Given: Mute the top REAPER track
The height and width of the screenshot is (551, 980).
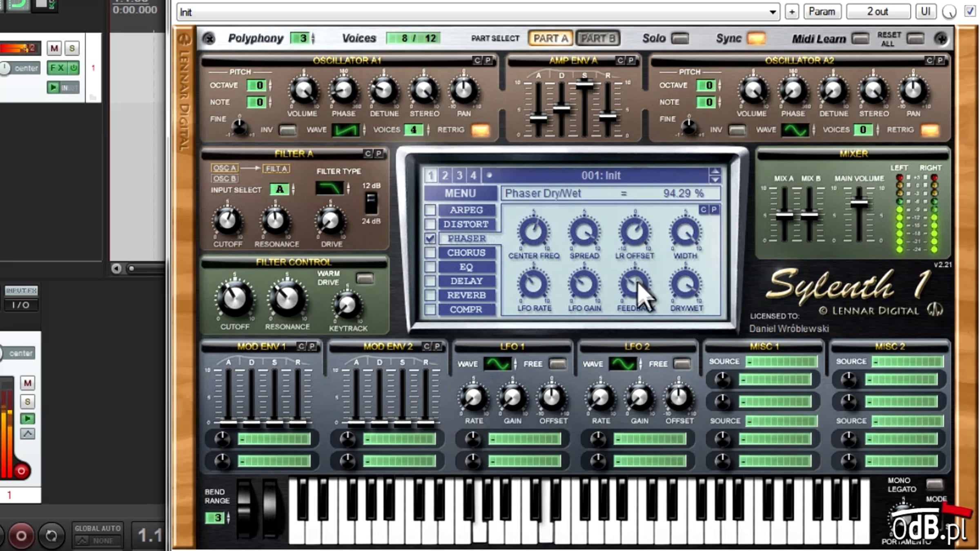Looking at the screenshot, I should [x=54, y=48].
